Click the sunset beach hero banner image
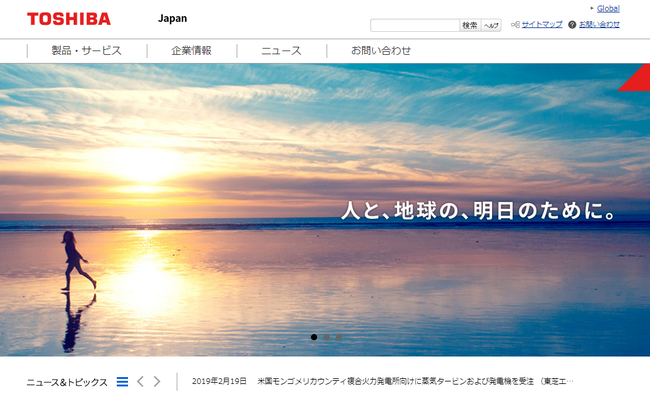The height and width of the screenshot is (407, 650). 325,210
